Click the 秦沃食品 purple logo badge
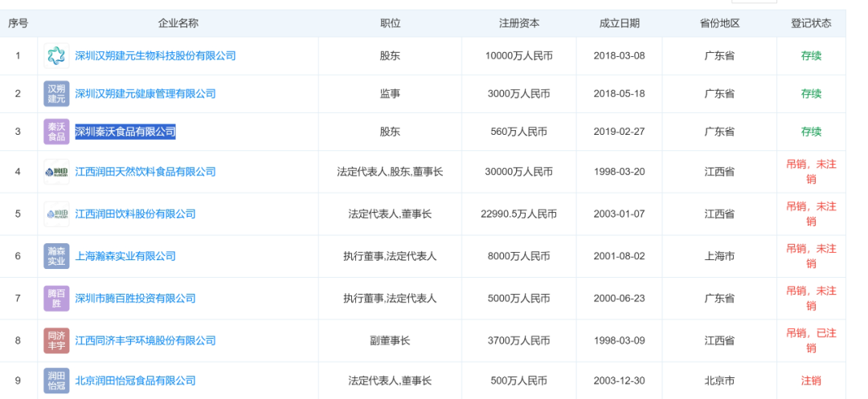This screenshot has width=868, height=399. click(56, 132)
